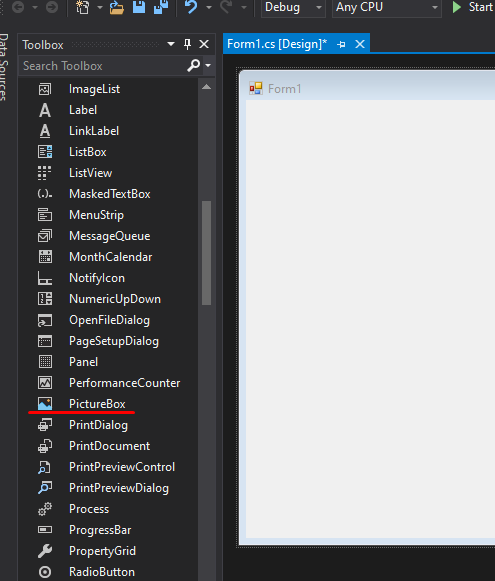Viewport: 495px width, 581px height.
Task: Select the OpenFileDialog icon
Action: pos(45,320)
